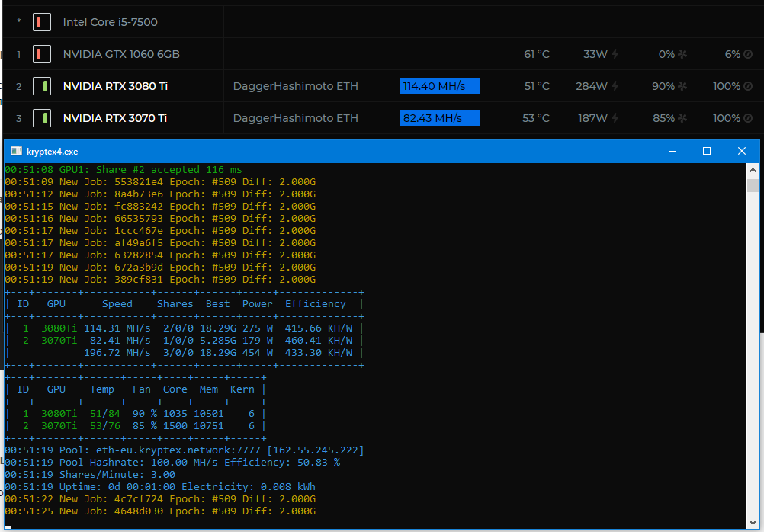The height and width of the screenshot is (532, 764).
Task: Click the fan icon next to 90%
Action: [x=682, y=86]
